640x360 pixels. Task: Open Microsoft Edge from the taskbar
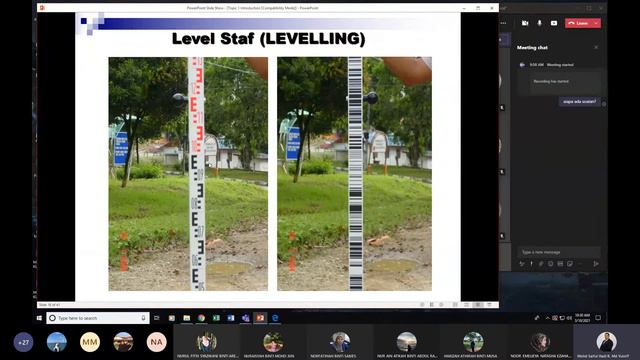[275, 318]
